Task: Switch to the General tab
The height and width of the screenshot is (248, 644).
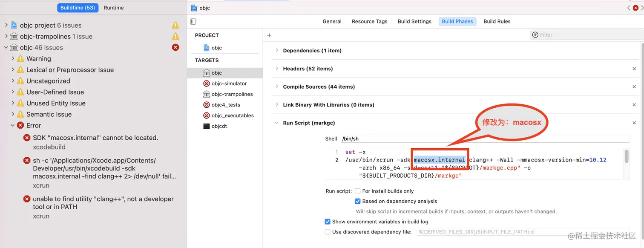Action: pos(332,21)
